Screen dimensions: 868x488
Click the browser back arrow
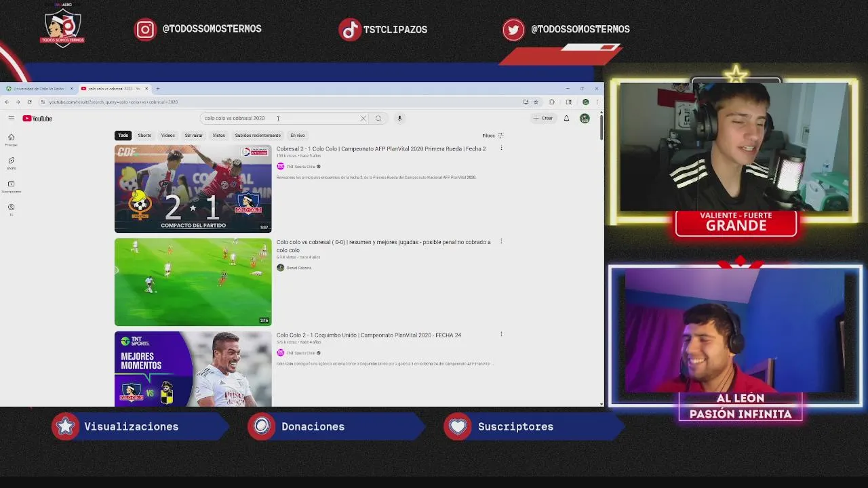click(7, 102)
